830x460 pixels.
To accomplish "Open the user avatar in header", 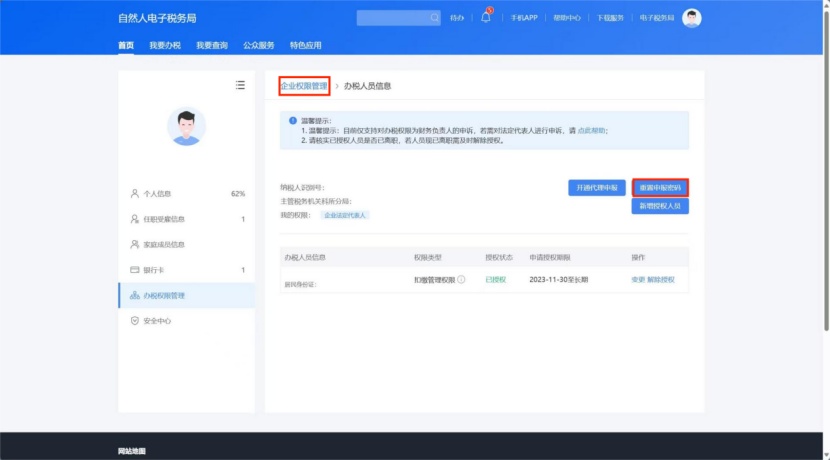I will [691, 18].
